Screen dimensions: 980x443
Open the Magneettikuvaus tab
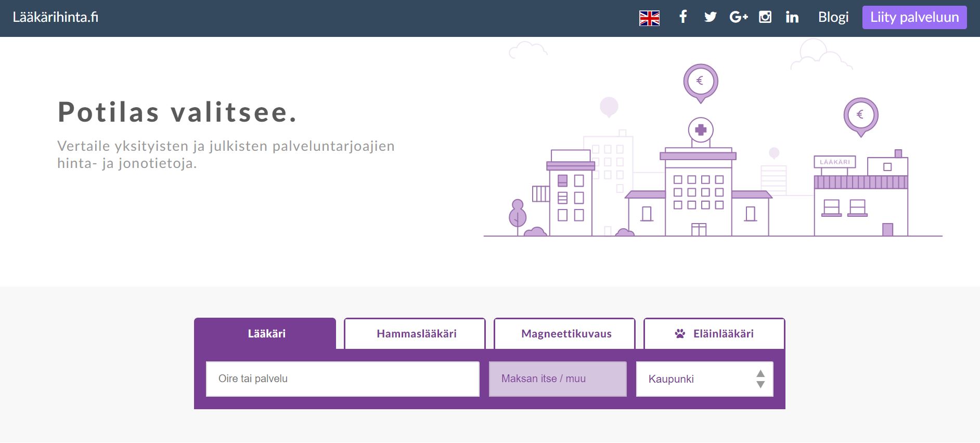point(565,334)
